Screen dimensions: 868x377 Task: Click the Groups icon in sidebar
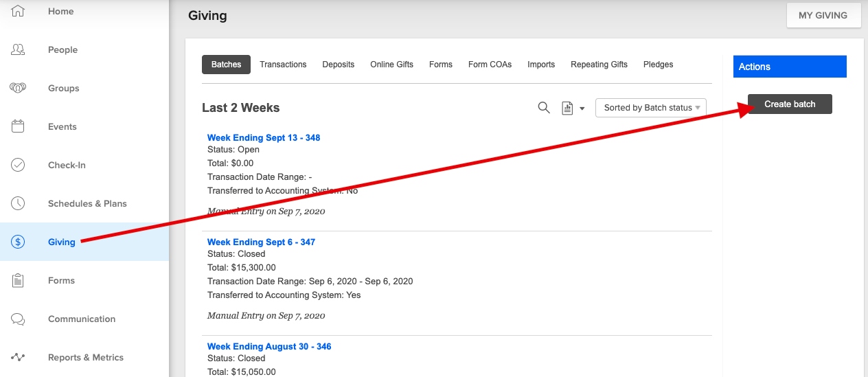point(18,89)
